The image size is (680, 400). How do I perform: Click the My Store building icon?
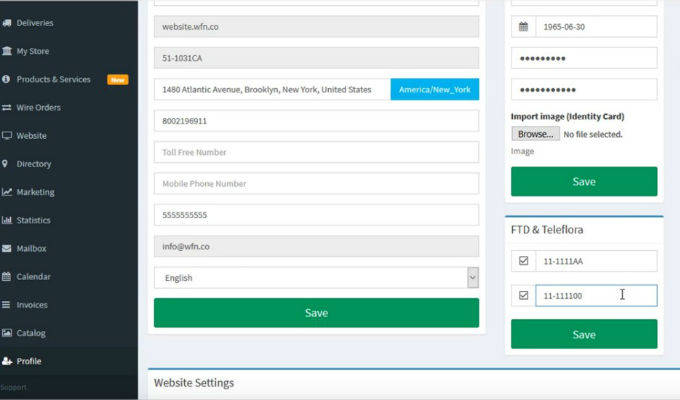(x=7, y=51)
